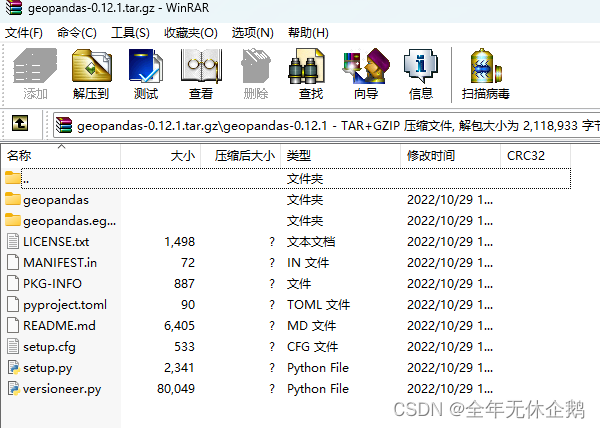The height and width of the screenshot is (428, 600).
Task: Select the setup.cfg file name
Action: pos(49,347)
